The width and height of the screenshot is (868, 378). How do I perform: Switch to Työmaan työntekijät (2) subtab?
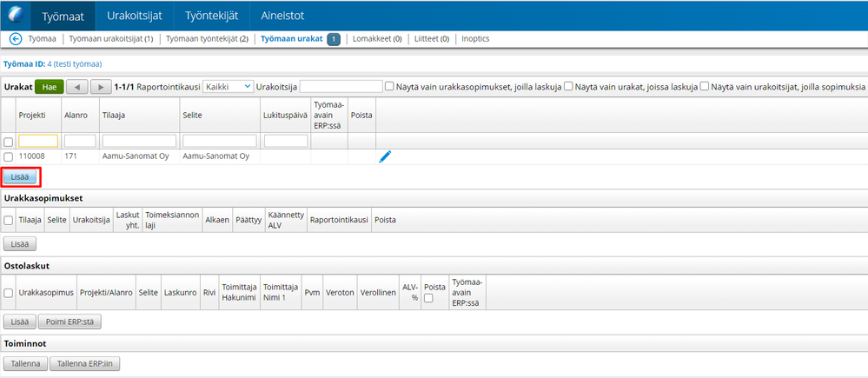pyautogui.click(x=207, y=39)
